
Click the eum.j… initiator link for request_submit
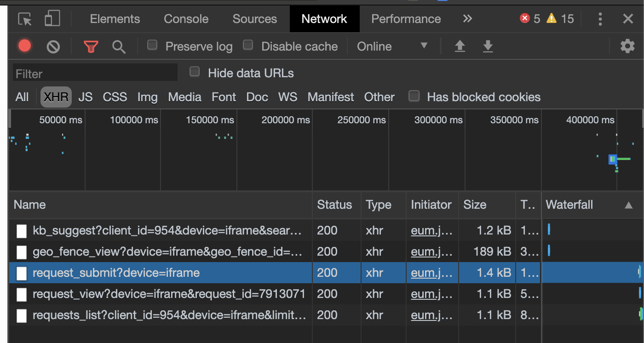tap(431, 273)
